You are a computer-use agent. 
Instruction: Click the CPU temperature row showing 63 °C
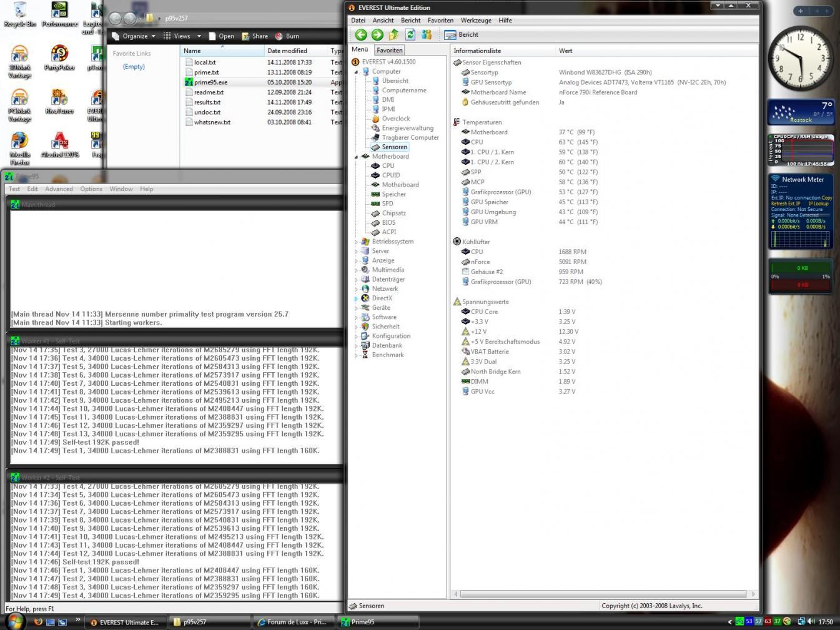tap(529, 142)
